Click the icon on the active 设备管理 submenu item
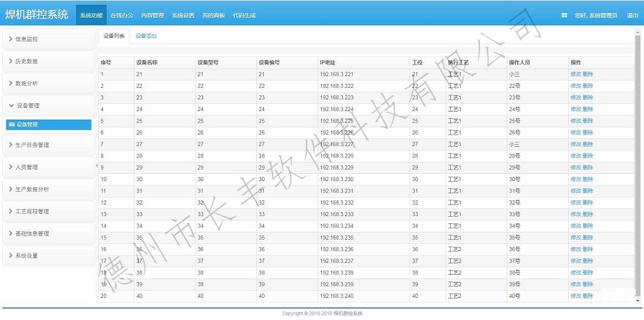The width and height of the screenshot is (644, 320). click(x=11, y=125)
